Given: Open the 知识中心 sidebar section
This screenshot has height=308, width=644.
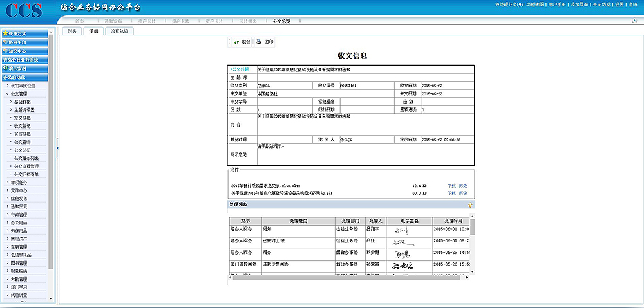Looking at the screenshot, I should pyautogui.click(x=24, y=51).
